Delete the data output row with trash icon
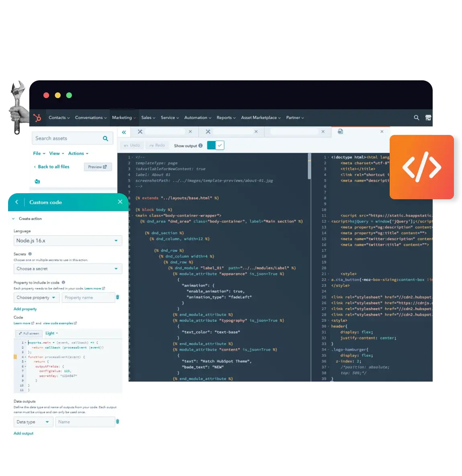 pos(117,421)
